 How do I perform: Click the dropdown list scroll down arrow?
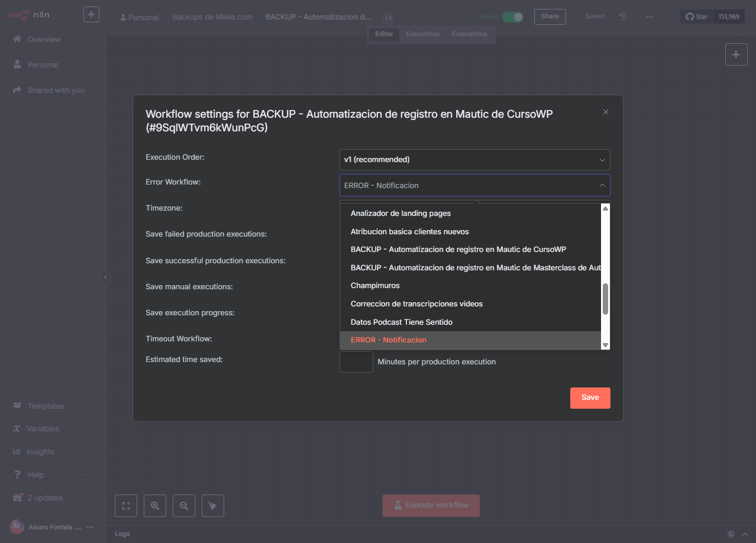coord(605,345)
